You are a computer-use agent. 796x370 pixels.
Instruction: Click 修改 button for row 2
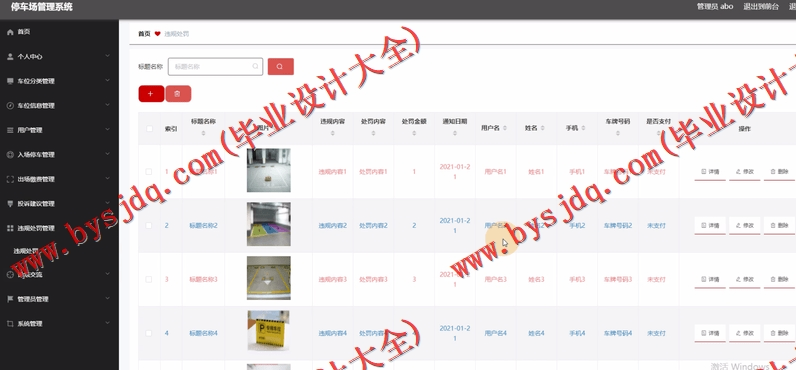[745, 226]
